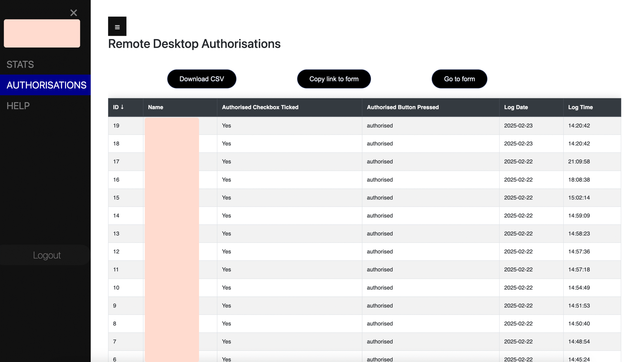Click Authorised Checkbox Ticked column header

(x=260, y=107)
